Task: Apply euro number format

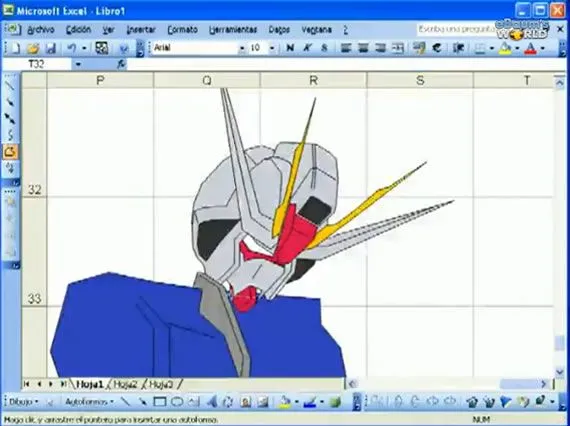Action: point(437,48)
